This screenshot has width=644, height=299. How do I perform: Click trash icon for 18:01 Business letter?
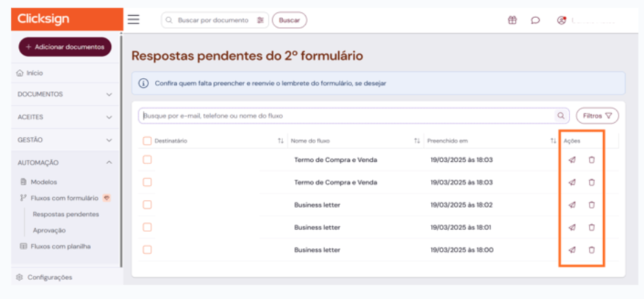coord(592,227)
